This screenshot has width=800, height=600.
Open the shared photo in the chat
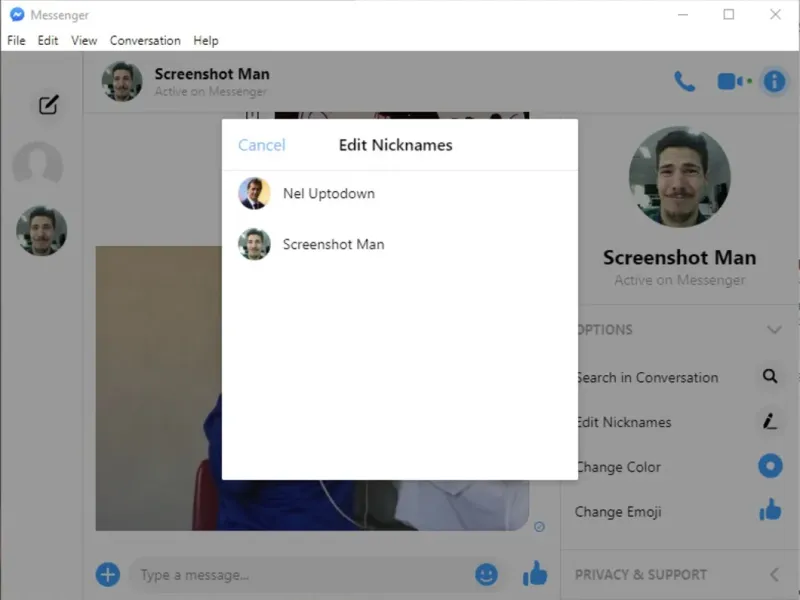click(x=159, y=388)
